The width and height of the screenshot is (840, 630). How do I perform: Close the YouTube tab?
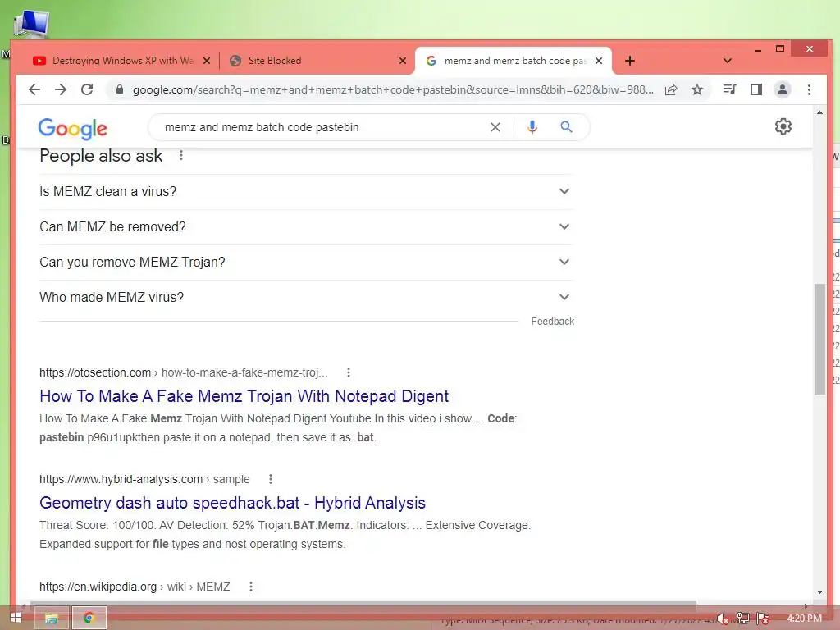point(206,61)
